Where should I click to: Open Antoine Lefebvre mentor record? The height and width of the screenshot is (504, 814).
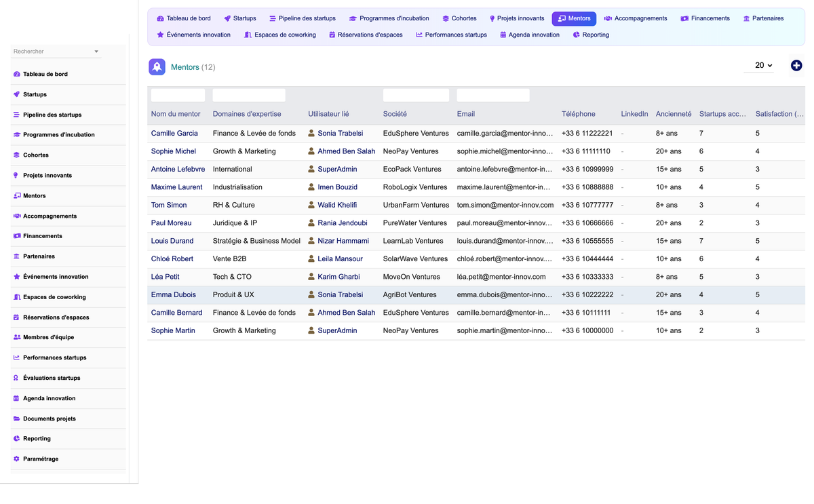coord(178,170)
